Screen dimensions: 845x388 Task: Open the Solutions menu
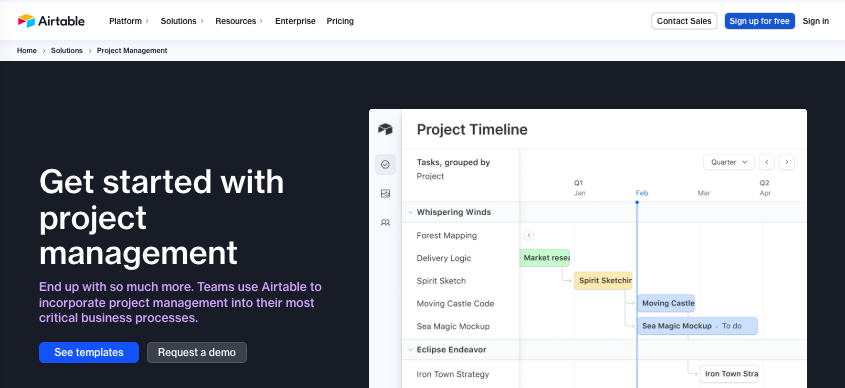[182, 21]
